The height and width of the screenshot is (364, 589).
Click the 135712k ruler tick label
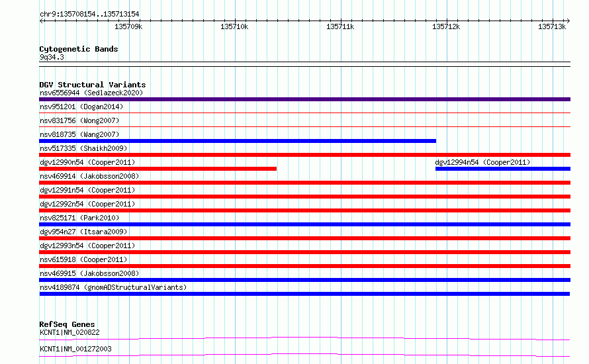[x=446, y=26]
